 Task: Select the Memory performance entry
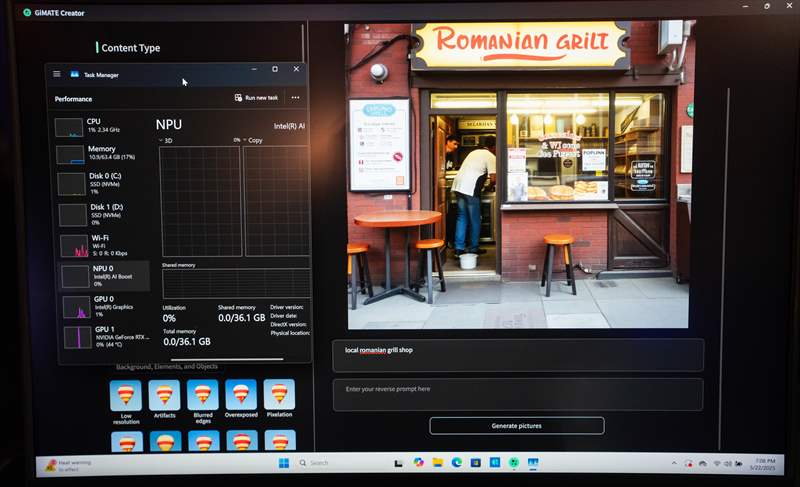[x=102, y=153]
